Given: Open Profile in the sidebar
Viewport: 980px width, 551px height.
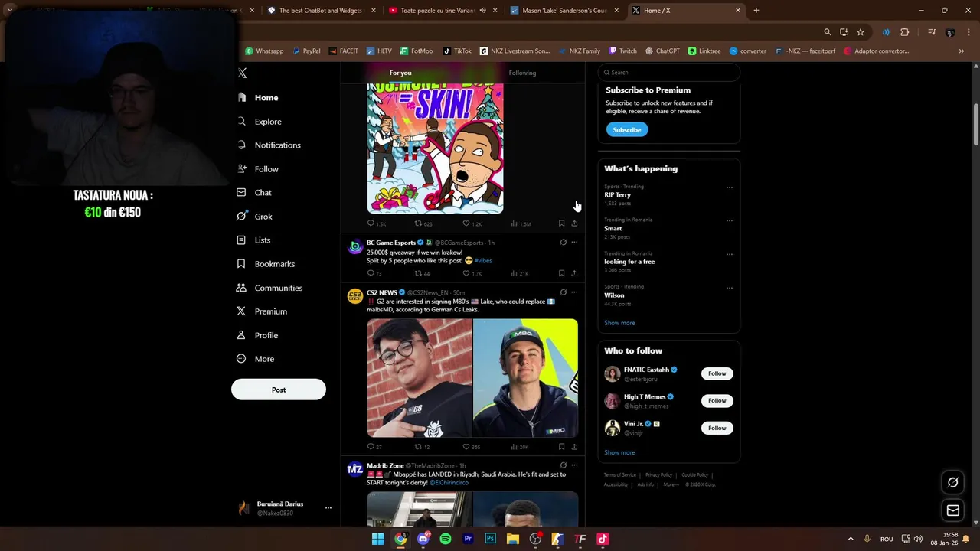Looking at the screenshot, I should click(x=257, y=335).
